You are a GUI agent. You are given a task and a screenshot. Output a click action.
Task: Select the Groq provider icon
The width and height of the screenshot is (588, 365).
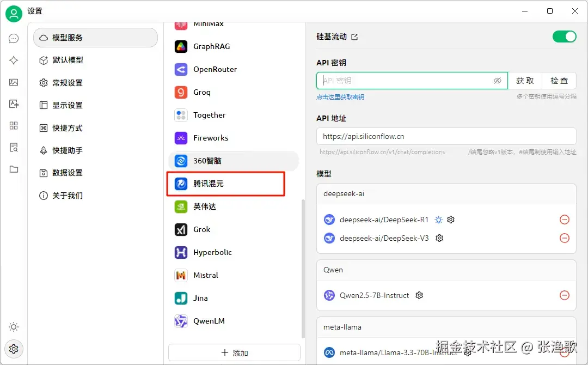[x=180, y=92]
